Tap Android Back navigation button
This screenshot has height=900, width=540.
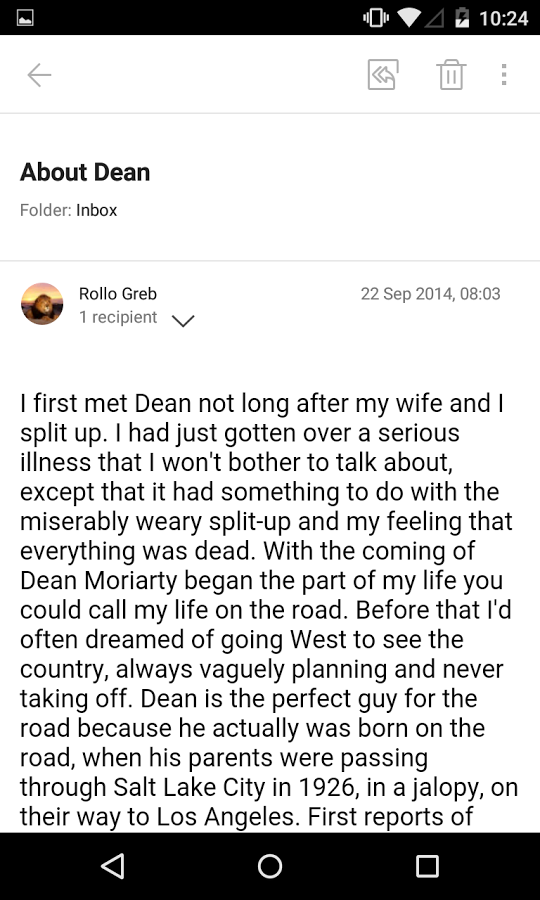pyautogui.click(x=113, y=866)
